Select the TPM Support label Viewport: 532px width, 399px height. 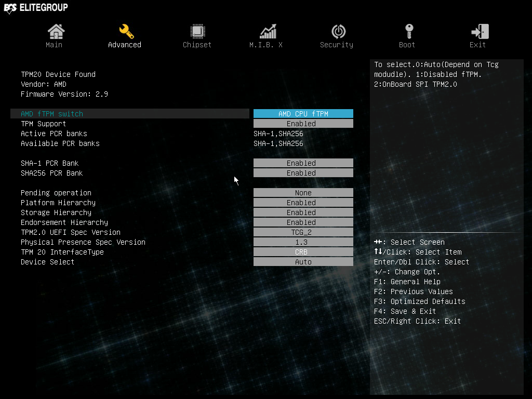44,124
